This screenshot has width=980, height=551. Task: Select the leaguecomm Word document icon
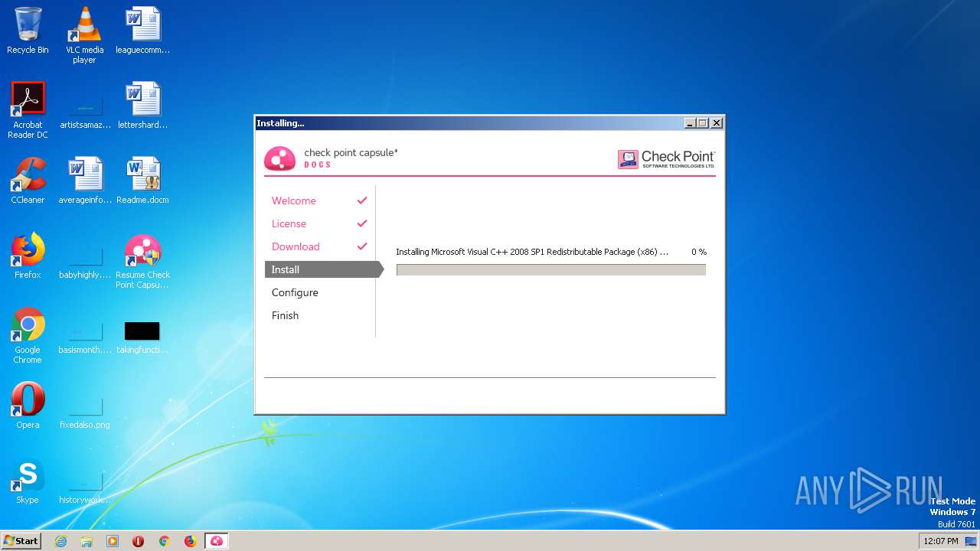(x=142, y=31)
